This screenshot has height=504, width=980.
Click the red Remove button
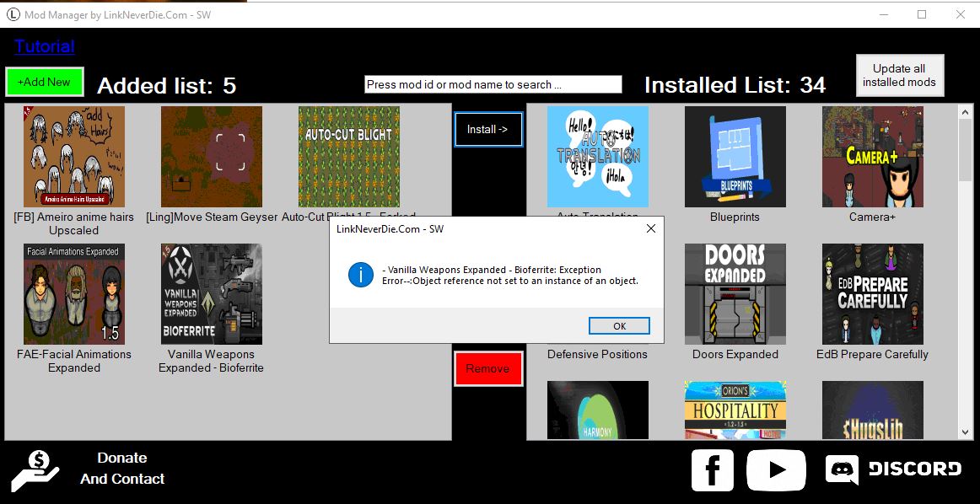click(x=488, y=368)
